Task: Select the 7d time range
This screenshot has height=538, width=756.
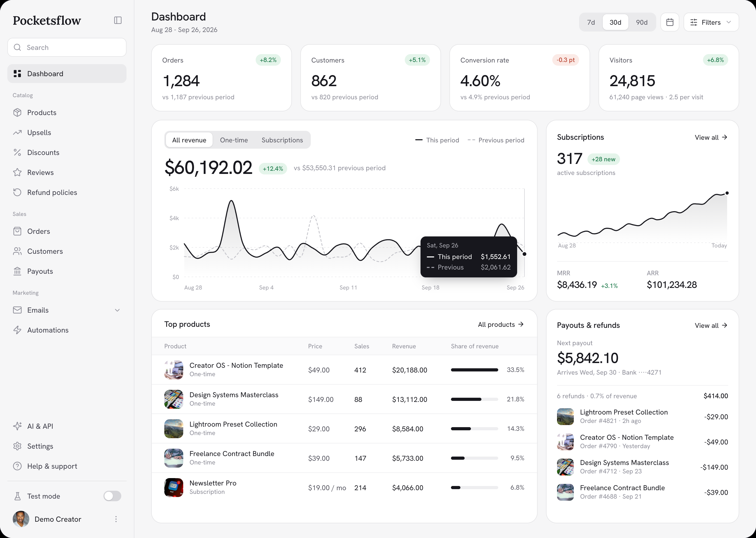Action: click(591, 22)
